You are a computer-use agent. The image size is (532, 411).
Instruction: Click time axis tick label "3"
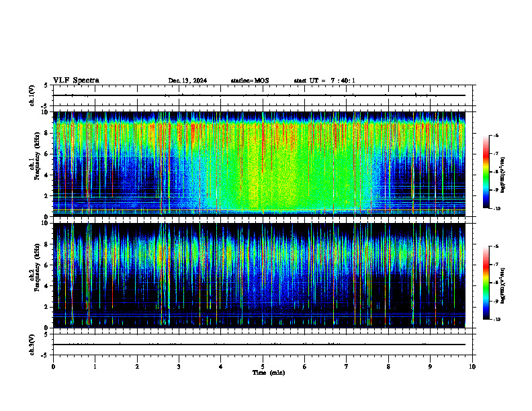(179, 367)
